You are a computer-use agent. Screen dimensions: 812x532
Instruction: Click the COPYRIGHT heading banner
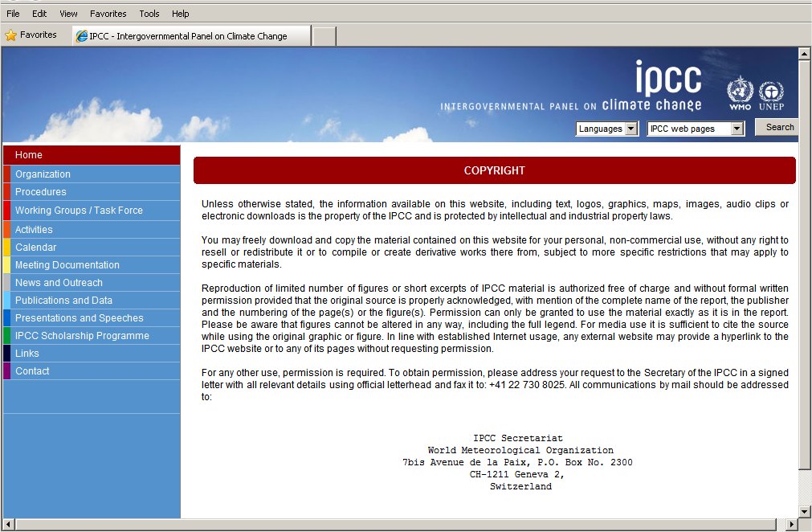tap(495, 170)
